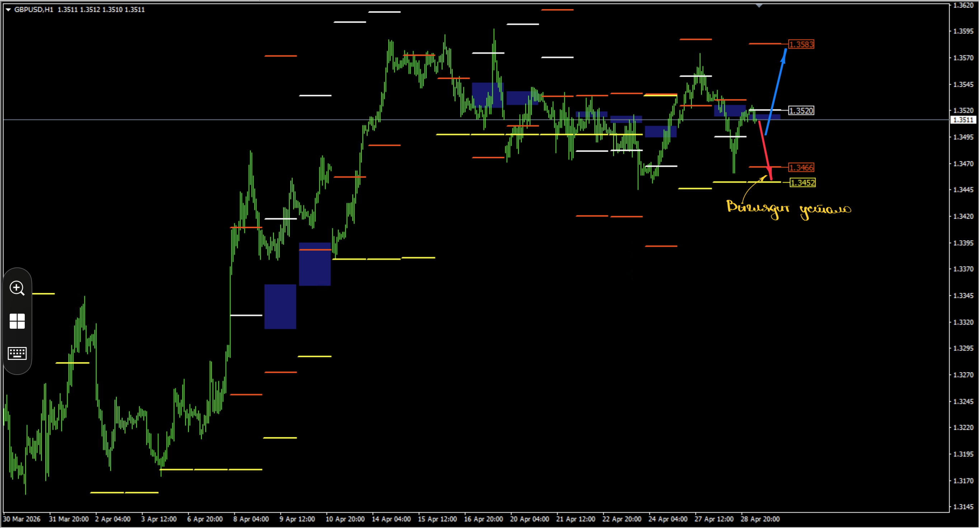
Task: Show the on-screen keyboard icon
Action: coord(17,353)
